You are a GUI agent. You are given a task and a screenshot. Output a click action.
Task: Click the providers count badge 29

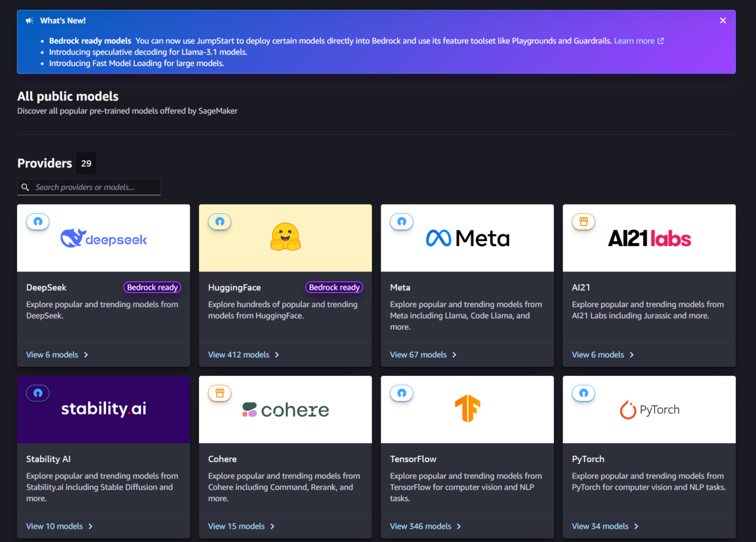coord(86,163)
